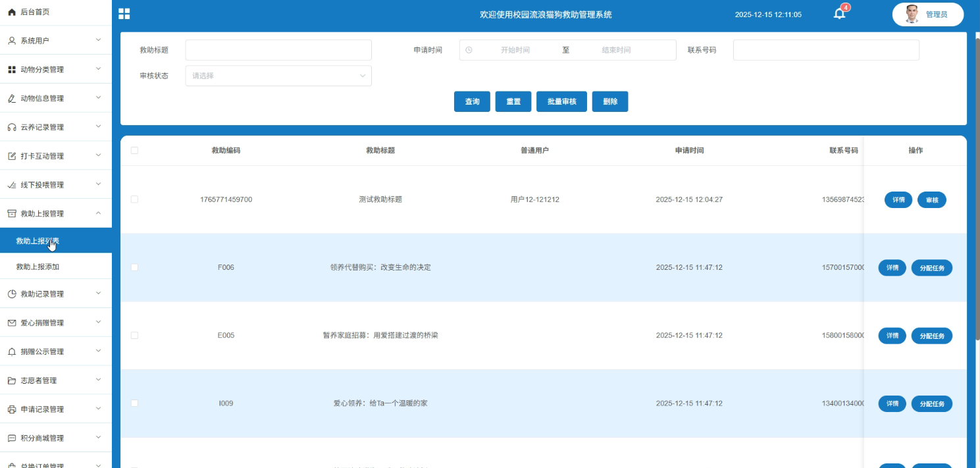Click the grid icon beside 动物分类管理
The width and height of the screenshot is (980, 468).
click(x=11, y=70)
